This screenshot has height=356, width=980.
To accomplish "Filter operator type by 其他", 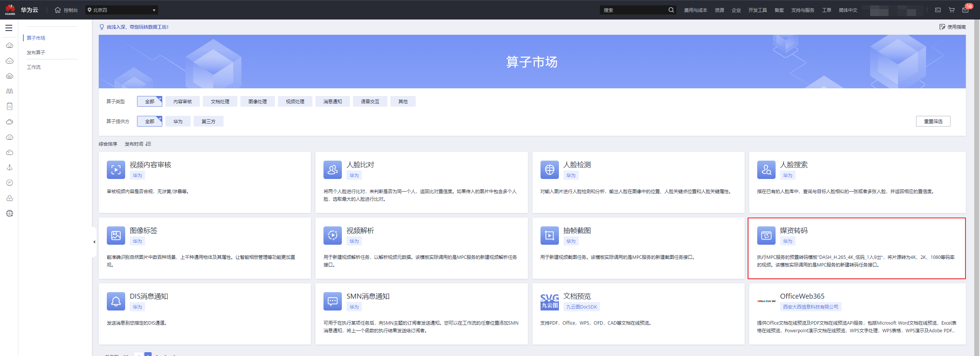I will tap(403, 101).
